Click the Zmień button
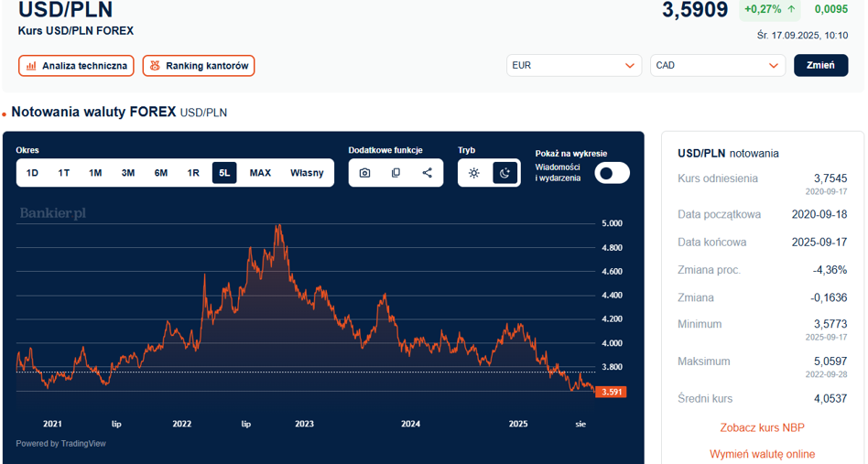The image size is (868, 464). click(820, 65)
